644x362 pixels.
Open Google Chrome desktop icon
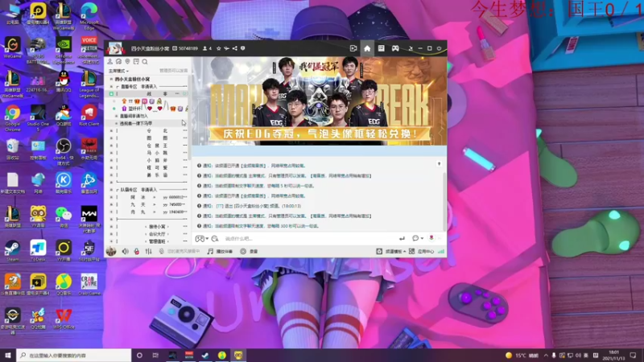tap(13, 117)
